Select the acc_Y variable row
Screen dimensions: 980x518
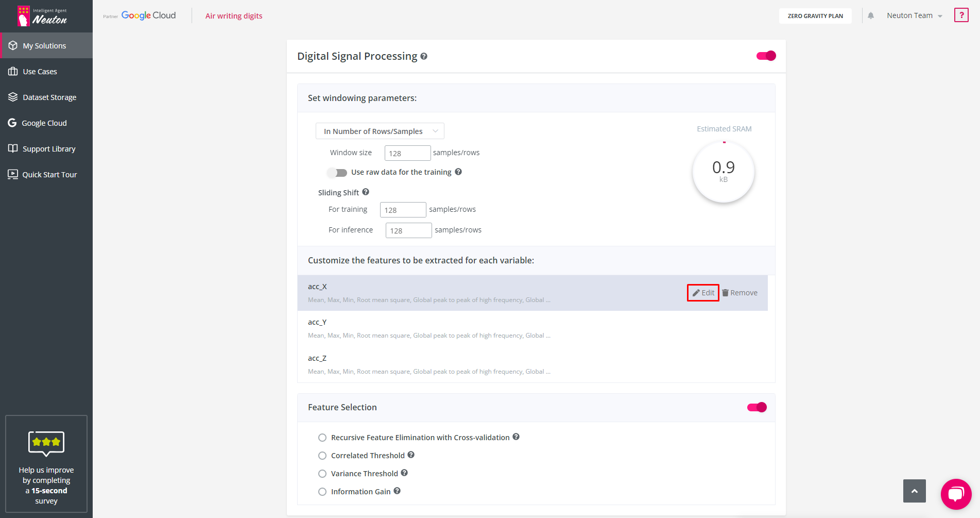click(x=532, y=328)
